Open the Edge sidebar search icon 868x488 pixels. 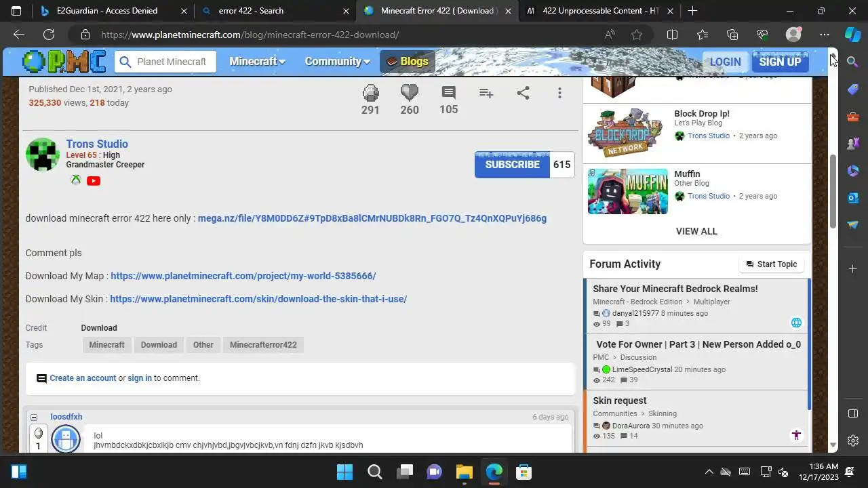click(853, 62)
